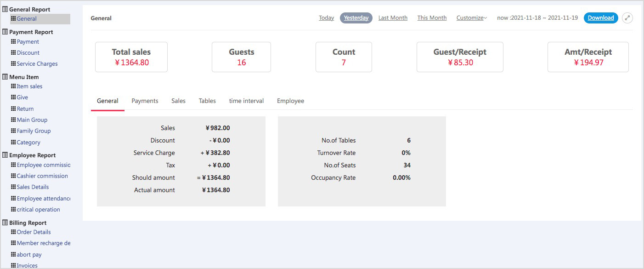Screen dimensions: 644x269
Task: Collapse the Employee Report section
Action: click(32, 155)
